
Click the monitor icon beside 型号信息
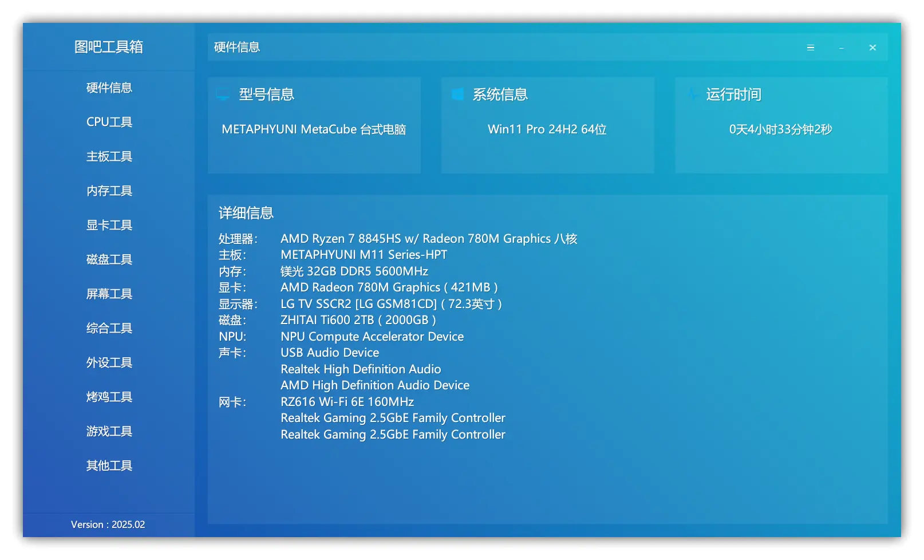[x=223, y=94]
